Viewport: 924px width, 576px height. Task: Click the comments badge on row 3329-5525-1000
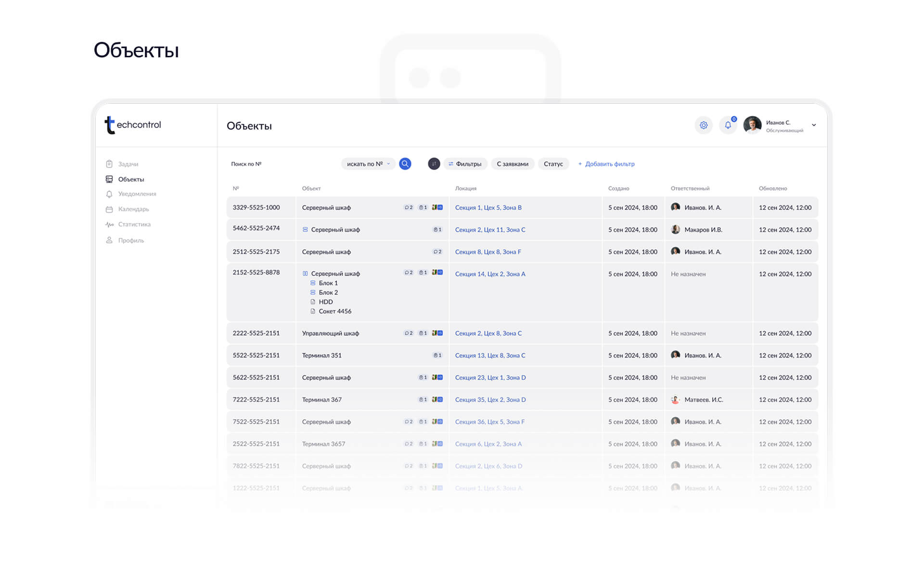click(409, 208)
